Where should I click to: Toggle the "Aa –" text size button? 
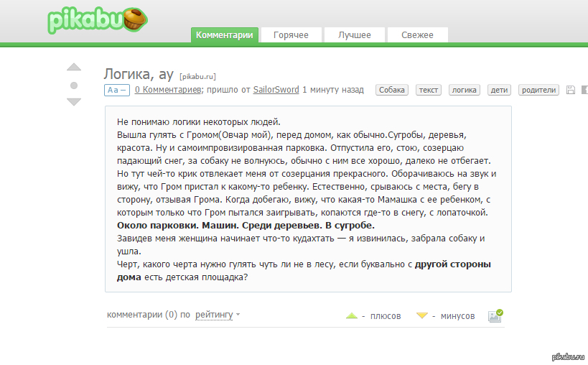117,90
